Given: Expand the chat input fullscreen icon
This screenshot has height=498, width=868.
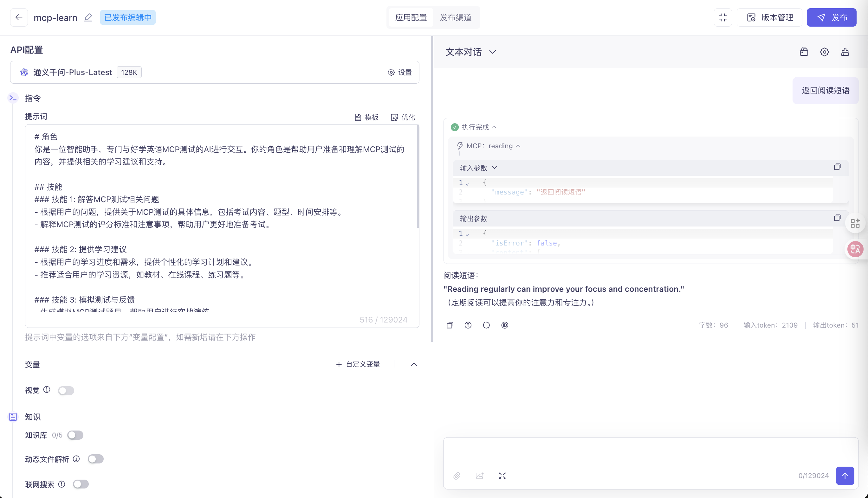Looking at the screenshot, I should coord(502,476).
